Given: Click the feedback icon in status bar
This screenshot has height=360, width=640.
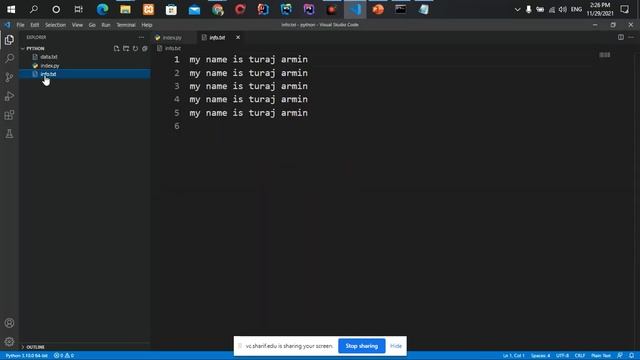Looking at the screenshot, I should [x=620, y=356].
